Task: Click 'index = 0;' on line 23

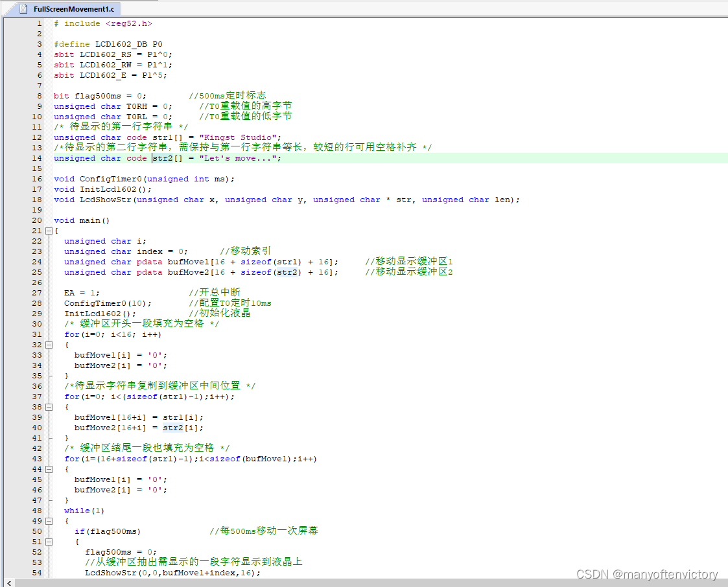Action: pyautogui.click(x=162, y=251)
